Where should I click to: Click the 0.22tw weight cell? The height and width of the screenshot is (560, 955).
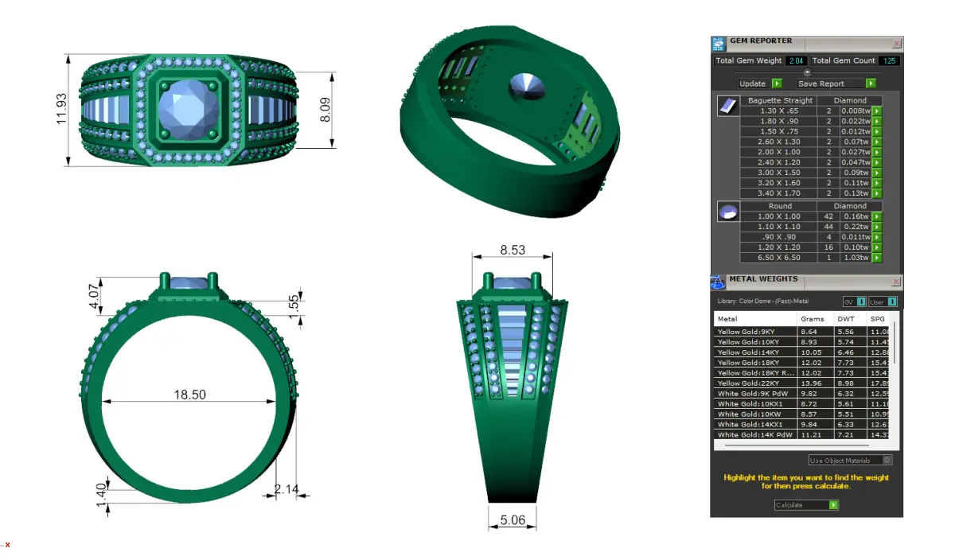tap(856, 227)
